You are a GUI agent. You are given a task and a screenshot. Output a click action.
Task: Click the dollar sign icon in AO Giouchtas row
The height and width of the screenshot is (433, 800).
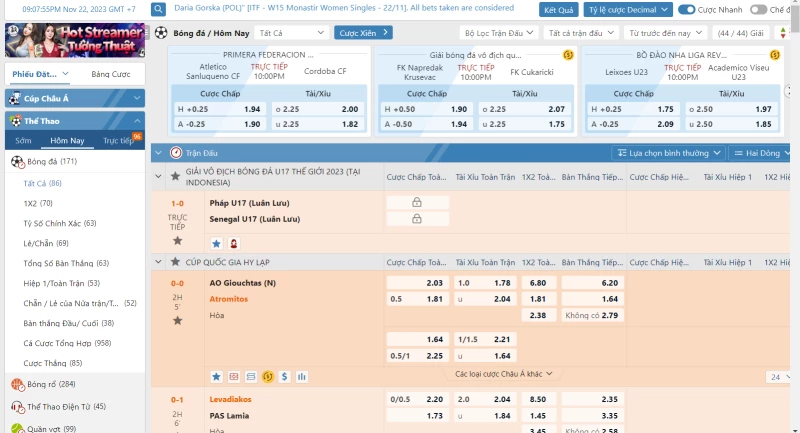285,376
